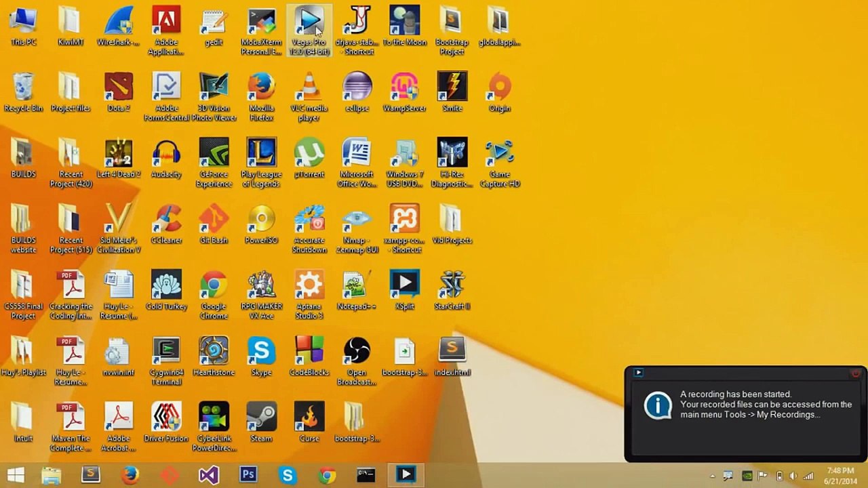Open the Recycle Bin
This screenshot has width=868, height=488.
coord(23,93)
